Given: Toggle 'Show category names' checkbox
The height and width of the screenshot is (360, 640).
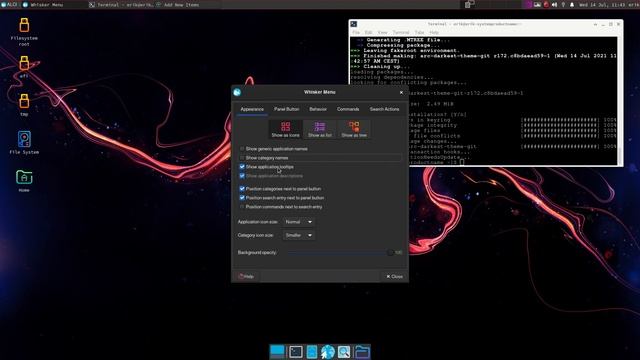Looking at the screenshot, I should (x=242, y=158).
